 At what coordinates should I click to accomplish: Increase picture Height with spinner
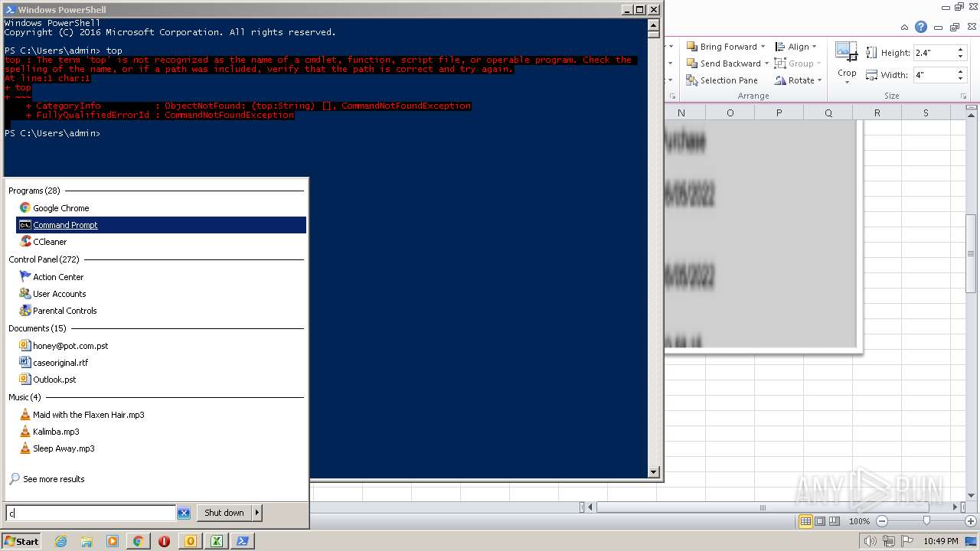click(960, 49)
